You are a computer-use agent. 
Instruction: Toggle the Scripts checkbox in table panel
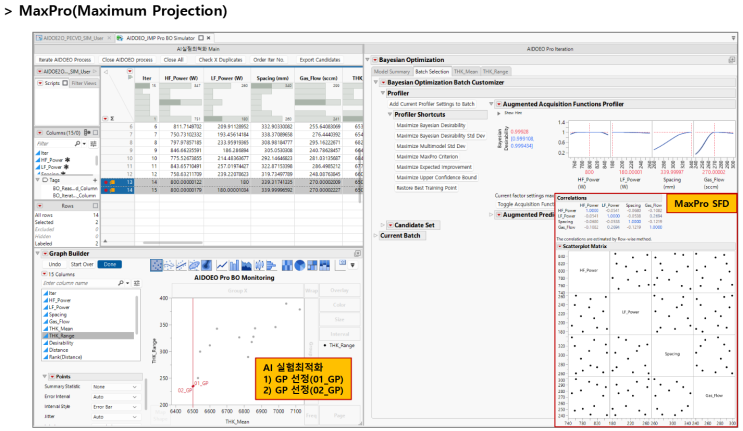pos(65,83)
